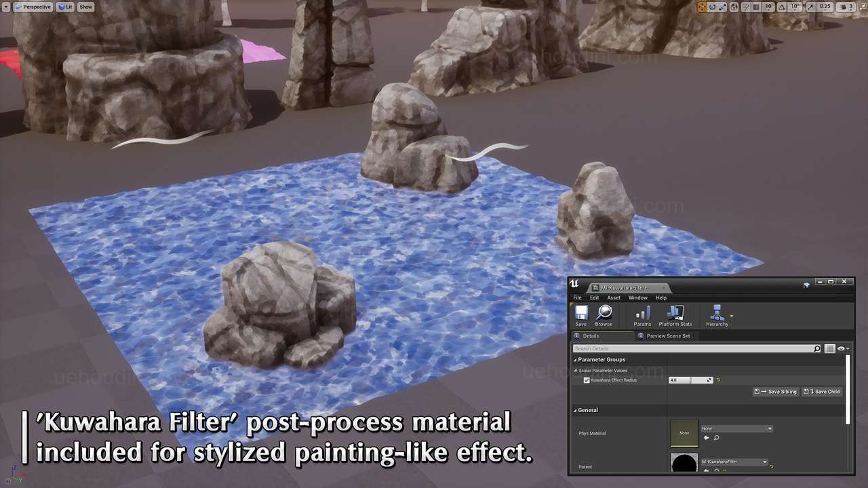This screenshot has width=868, height=488.
Task: Click the Save Sibling button
Action: pos(775,392)
